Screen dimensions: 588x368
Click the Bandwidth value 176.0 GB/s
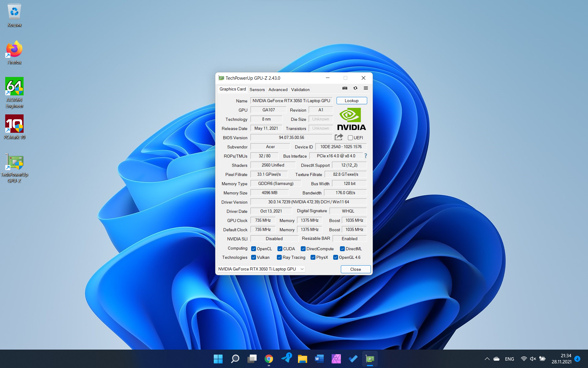(345, 193)
